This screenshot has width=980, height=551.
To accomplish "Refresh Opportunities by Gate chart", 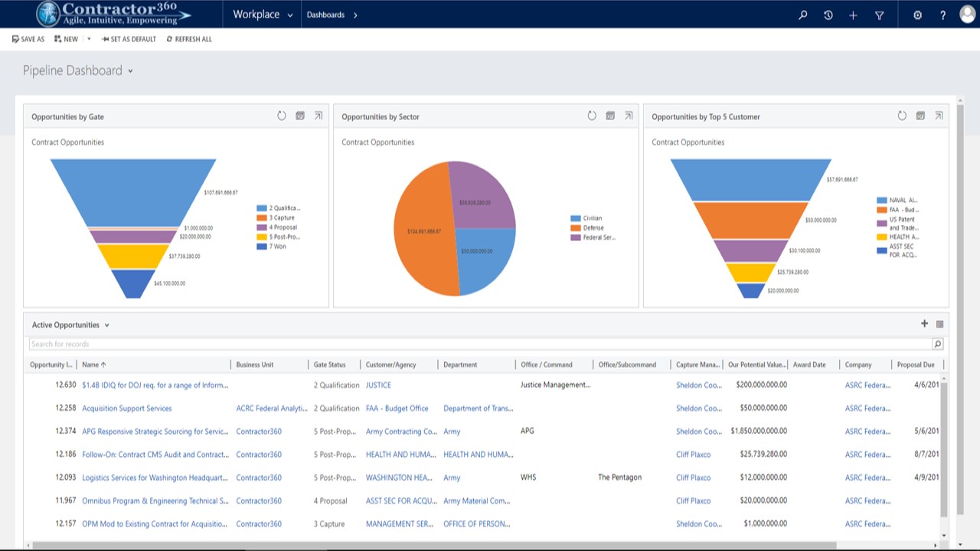I will (282, 116).
